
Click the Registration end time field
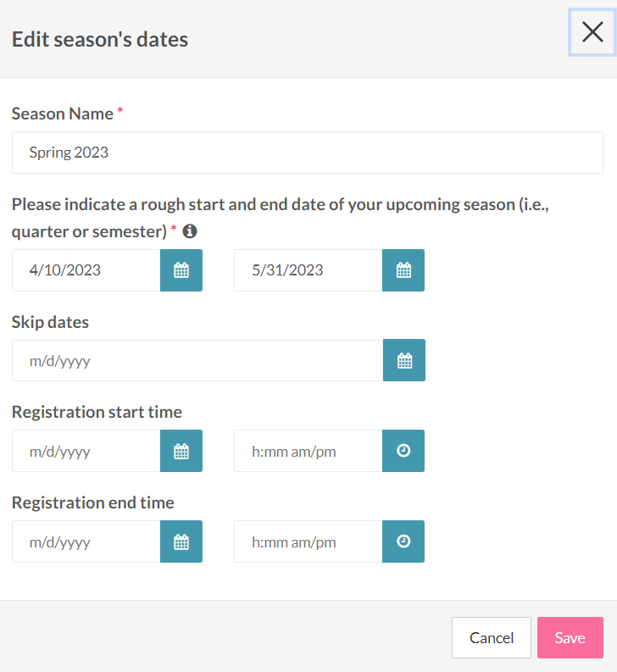[308, 542]
